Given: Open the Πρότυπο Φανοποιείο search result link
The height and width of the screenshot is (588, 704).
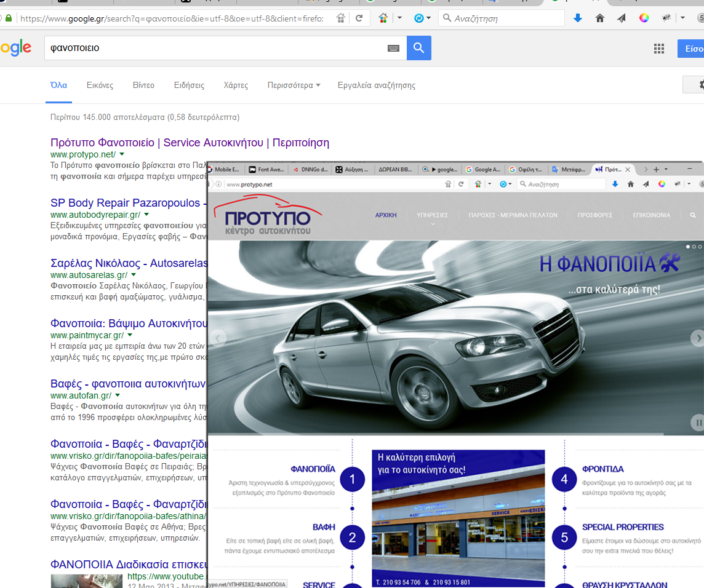Looking at the screenshot, I should click(x=190, y=143).
